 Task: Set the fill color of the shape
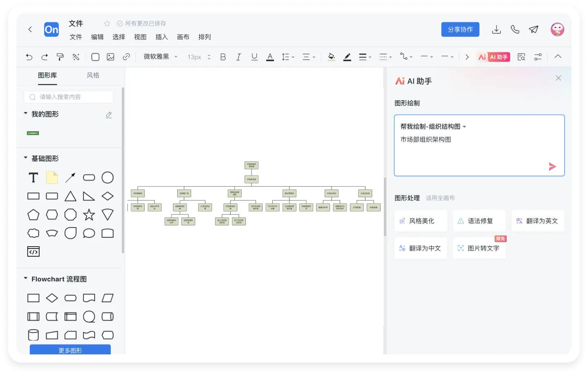331,57
